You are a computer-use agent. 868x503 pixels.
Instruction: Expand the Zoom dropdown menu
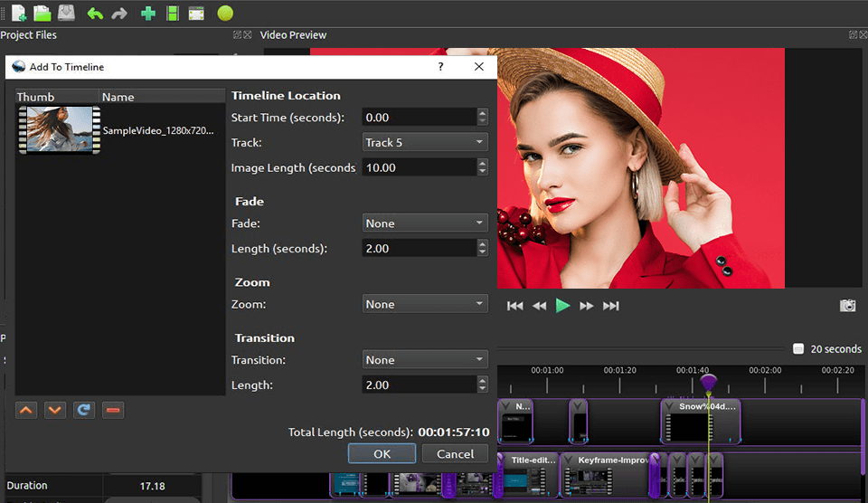tap(425, 305)
